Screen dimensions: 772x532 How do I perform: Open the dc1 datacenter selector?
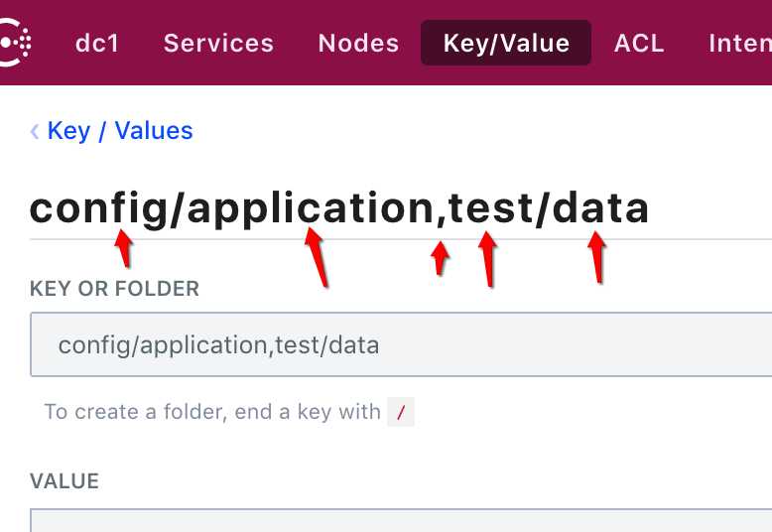pyautogui.click(x=97, y=43)
